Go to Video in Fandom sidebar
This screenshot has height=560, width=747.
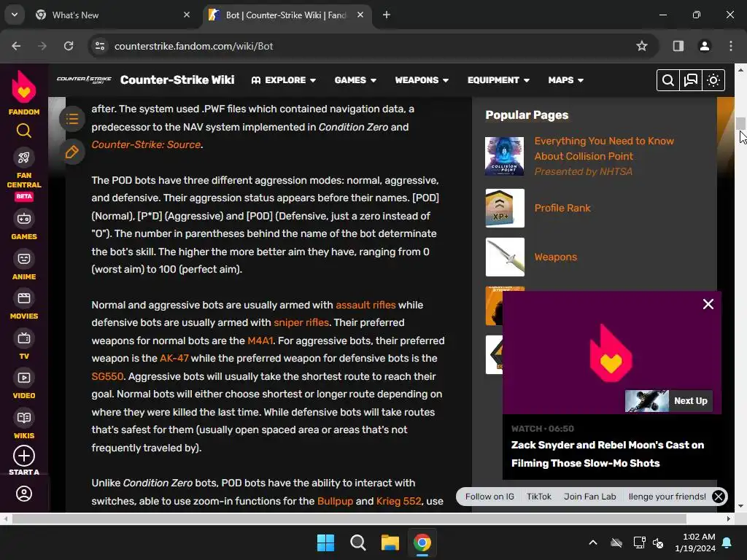[x=24, y=384]
